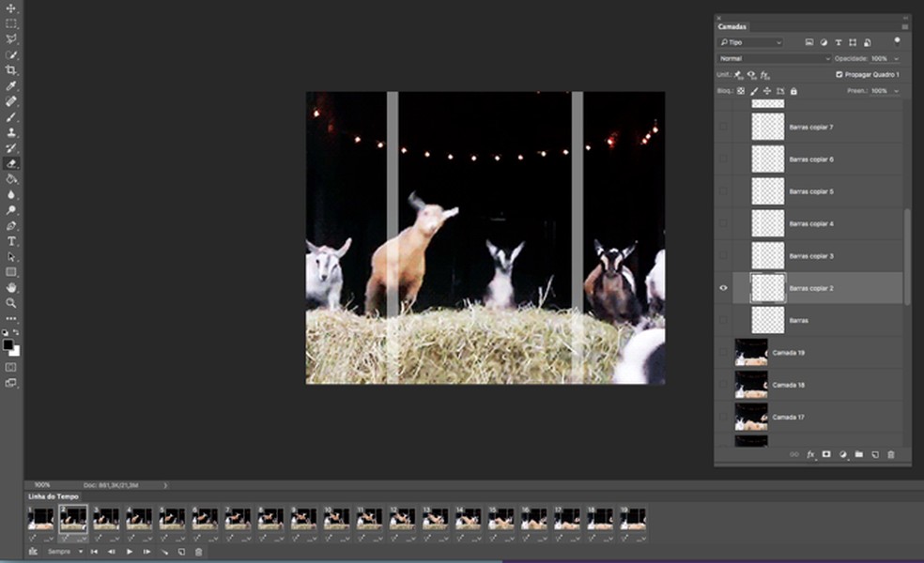Select the Crop tool

click(x=11, y=70)
